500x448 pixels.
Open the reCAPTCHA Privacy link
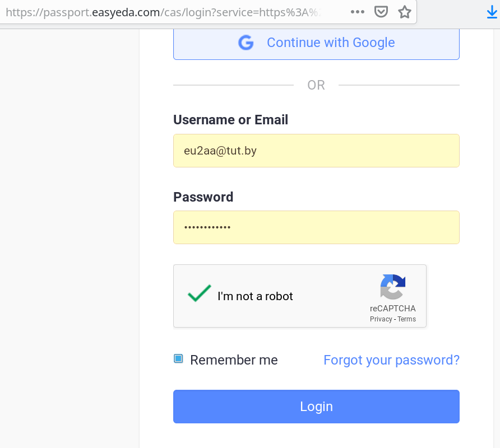[x=381, y=319]
